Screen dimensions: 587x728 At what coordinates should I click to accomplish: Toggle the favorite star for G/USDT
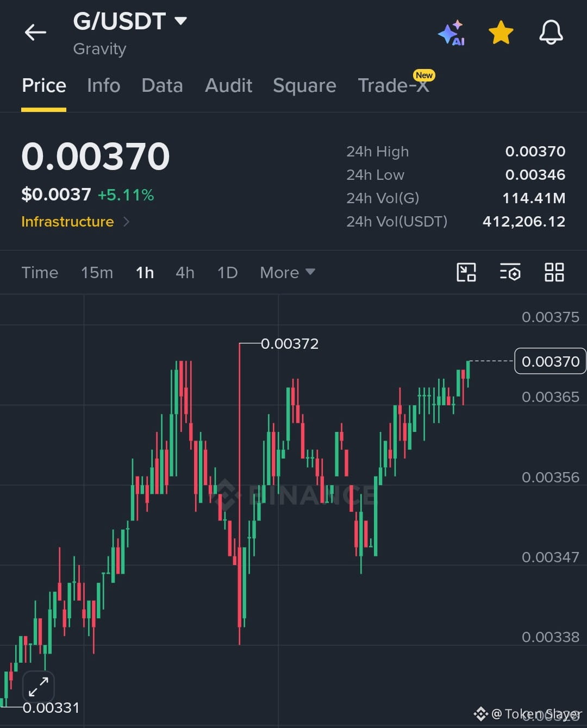coord(501,33)
